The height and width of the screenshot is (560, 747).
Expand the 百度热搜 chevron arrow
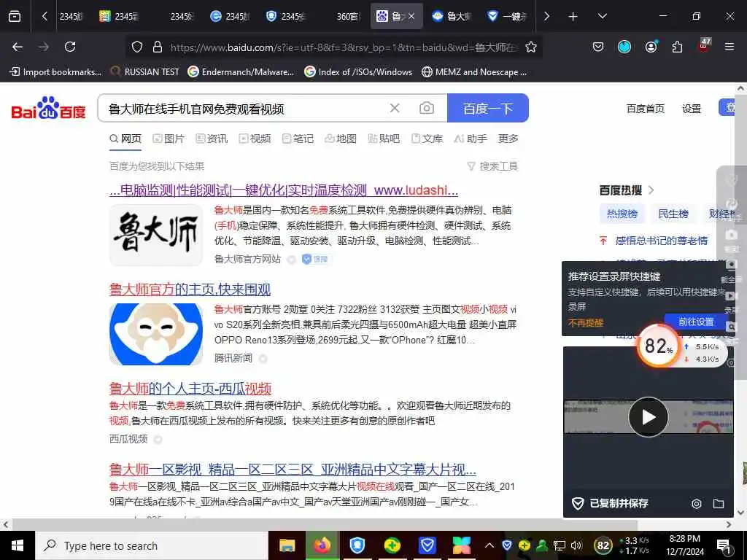tap(651, 190)
